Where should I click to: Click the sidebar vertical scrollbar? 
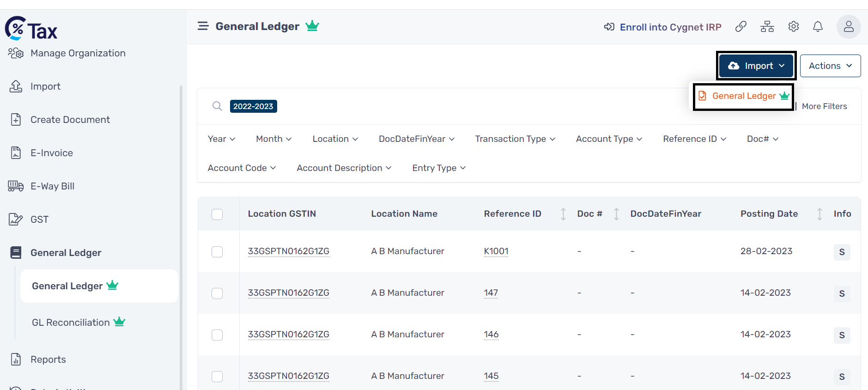click(x=181, y=238)
